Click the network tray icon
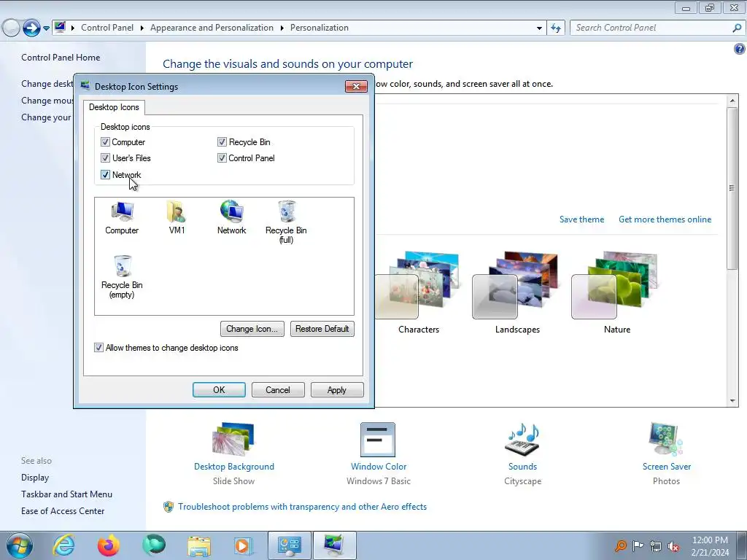747x560 pixels. tap(656, 546)
